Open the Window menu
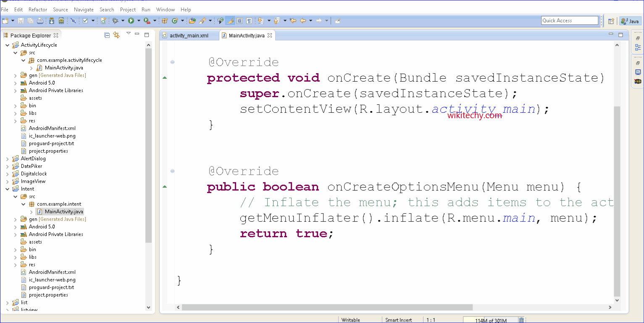 click(166, 9)
